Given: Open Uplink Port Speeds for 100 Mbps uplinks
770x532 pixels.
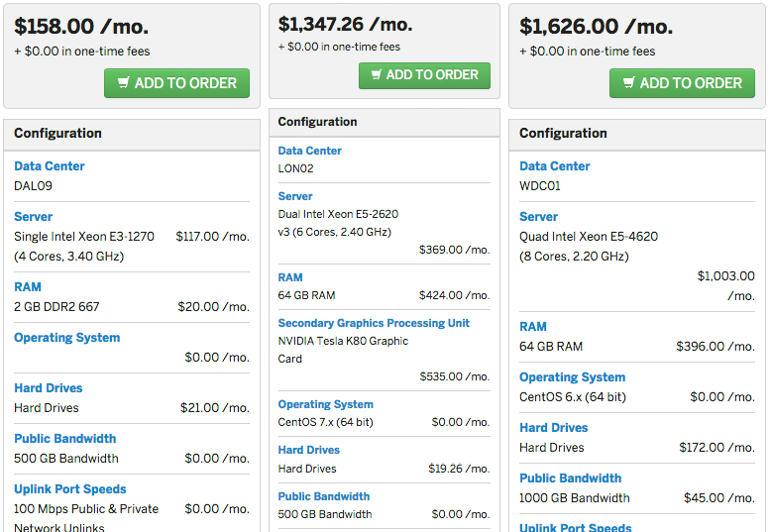Looking at the screenshot, I should click(70, 489).
